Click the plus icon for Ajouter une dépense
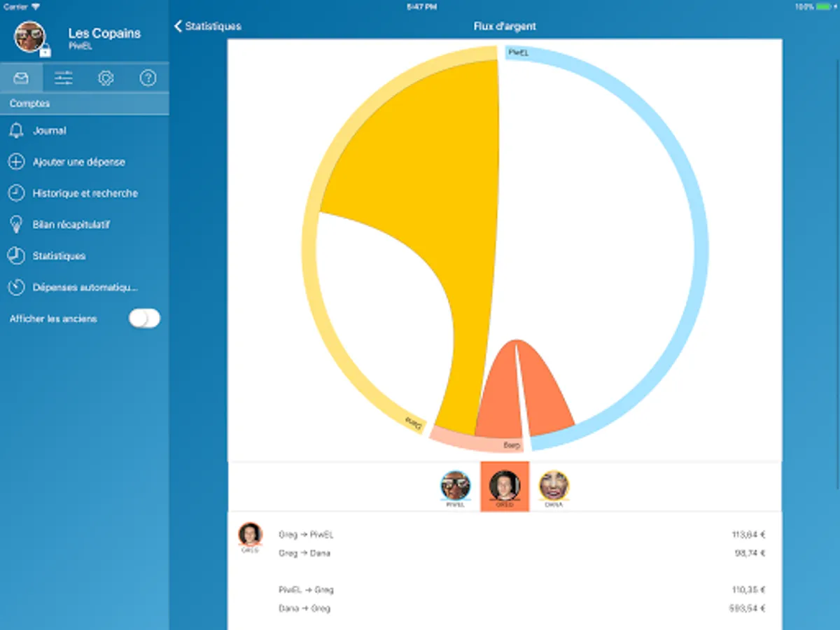The image size is (840, 630). point(16,162)
